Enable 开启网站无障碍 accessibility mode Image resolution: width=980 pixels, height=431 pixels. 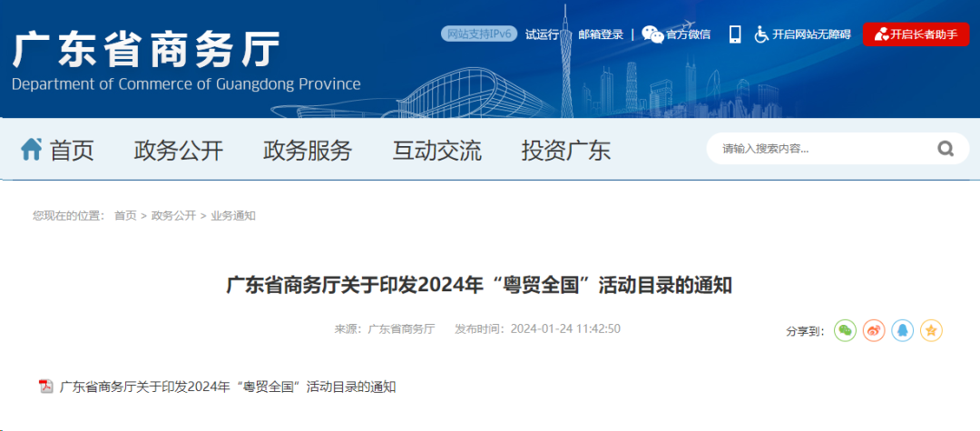(x=803, y=34)
